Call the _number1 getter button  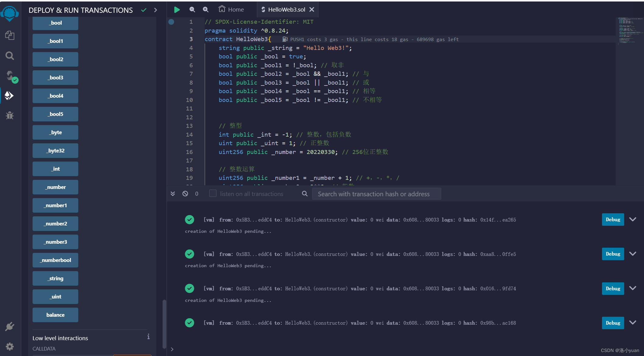[x=55, y=205]
